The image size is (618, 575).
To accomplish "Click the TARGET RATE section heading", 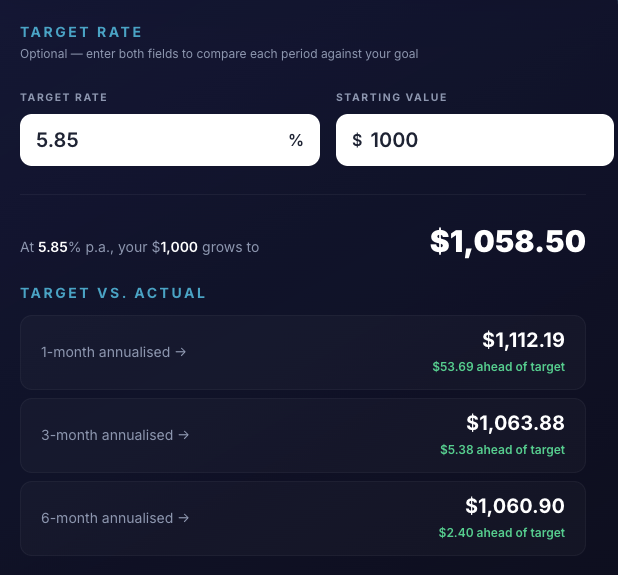I will pyautogui.click(x=81, y=32).
